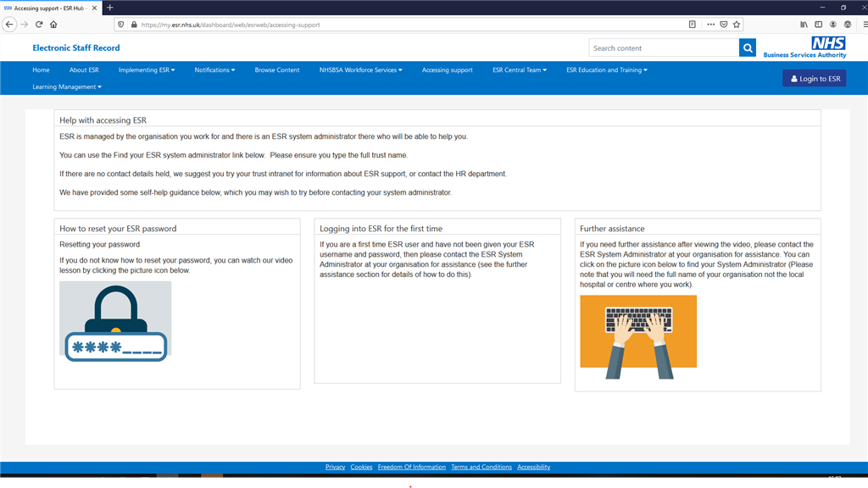The width and height of the screenshot is (868, 488).
Task: Click the Electronic Staff Record title link
Action: [75, 48]
